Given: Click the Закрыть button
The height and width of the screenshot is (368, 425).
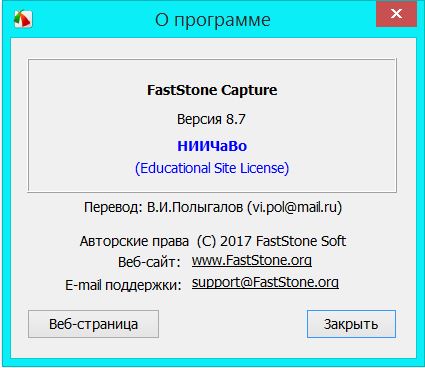Looking at the screenshot, I should (351, 324).
